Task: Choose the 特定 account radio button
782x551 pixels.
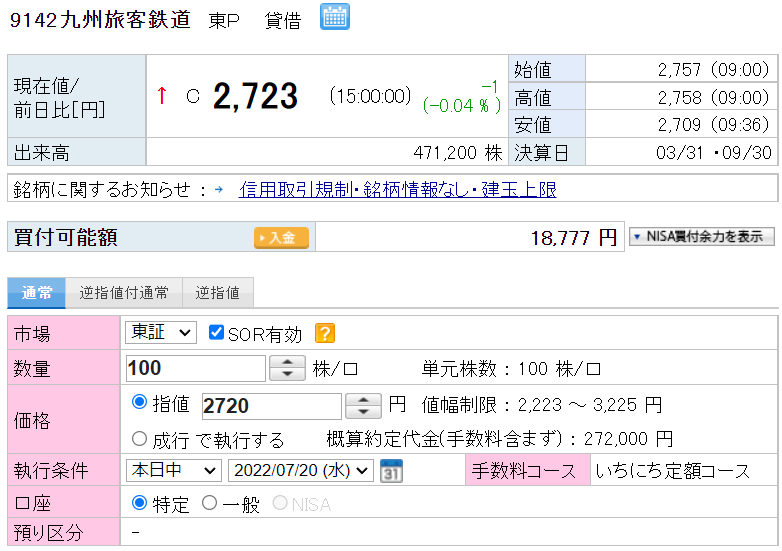Action: [140, 503]
